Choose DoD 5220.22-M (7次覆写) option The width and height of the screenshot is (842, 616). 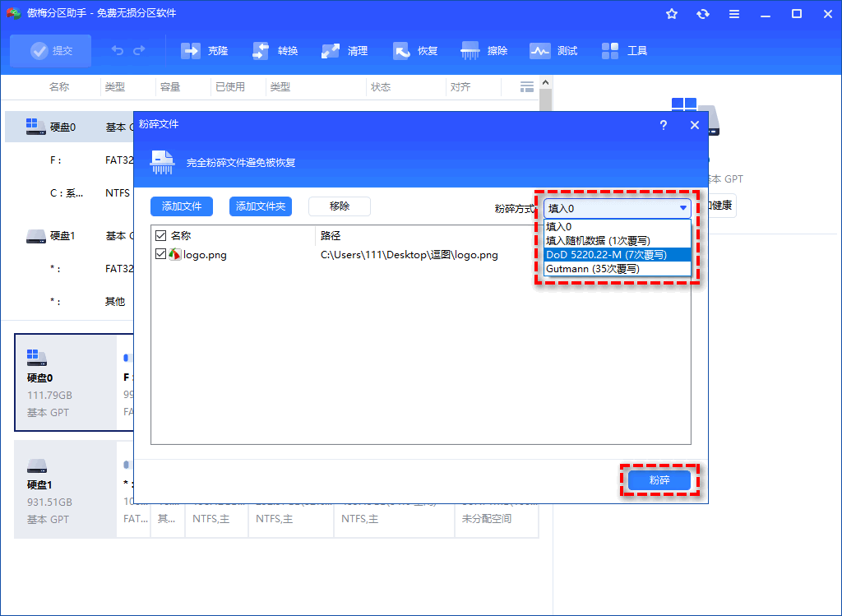pyautogui.click(x=607, y=255)
